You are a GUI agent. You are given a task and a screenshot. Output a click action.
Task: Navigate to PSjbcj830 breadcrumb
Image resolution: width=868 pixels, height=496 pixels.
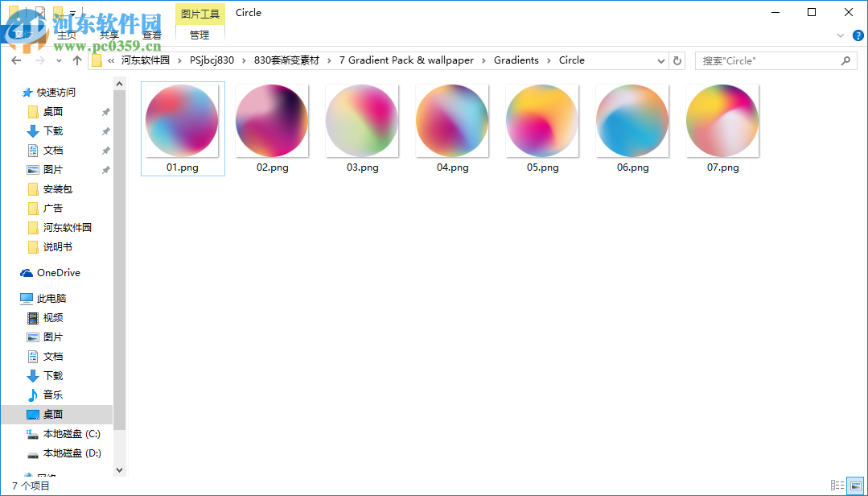212,60
